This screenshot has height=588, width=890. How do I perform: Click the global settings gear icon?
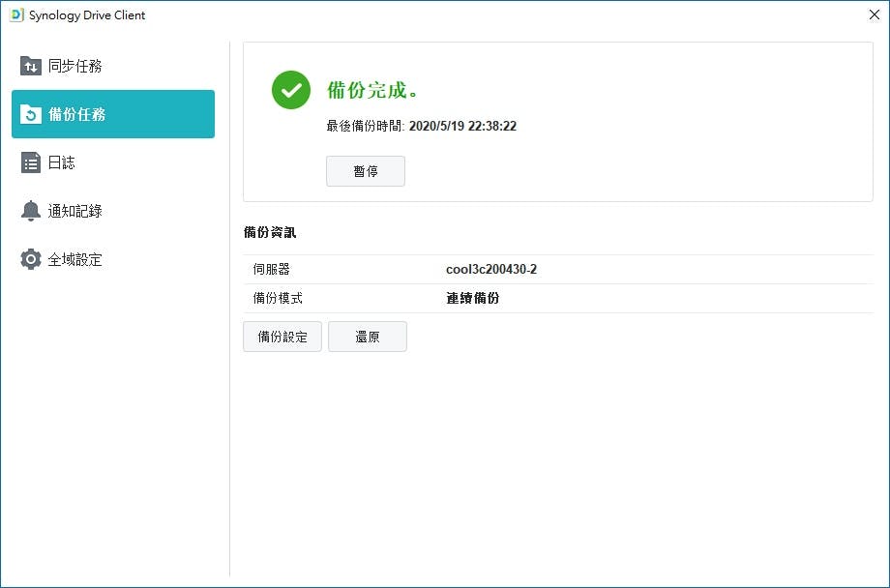(x=31, y=259)
